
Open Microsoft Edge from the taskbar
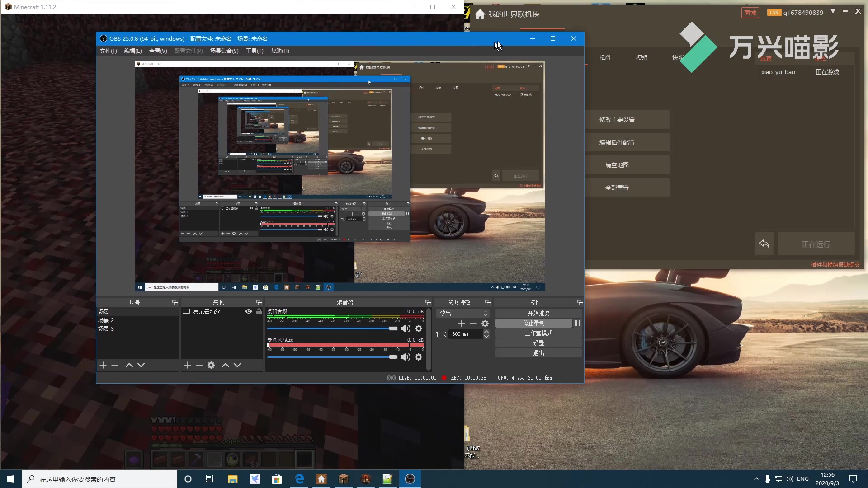pos(299,479)
